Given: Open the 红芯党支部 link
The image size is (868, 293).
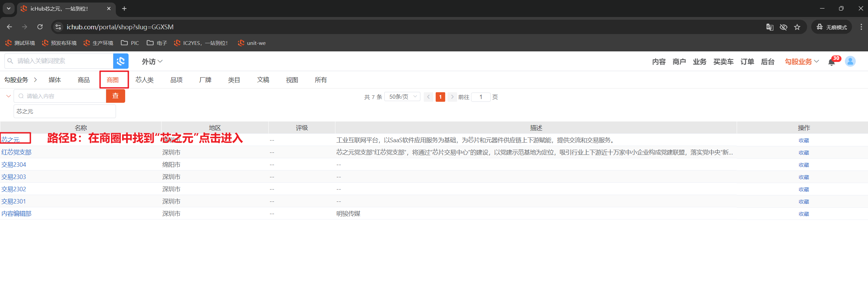Looking at the screenshot, I should pyautogui.click(x=16, y=152).
